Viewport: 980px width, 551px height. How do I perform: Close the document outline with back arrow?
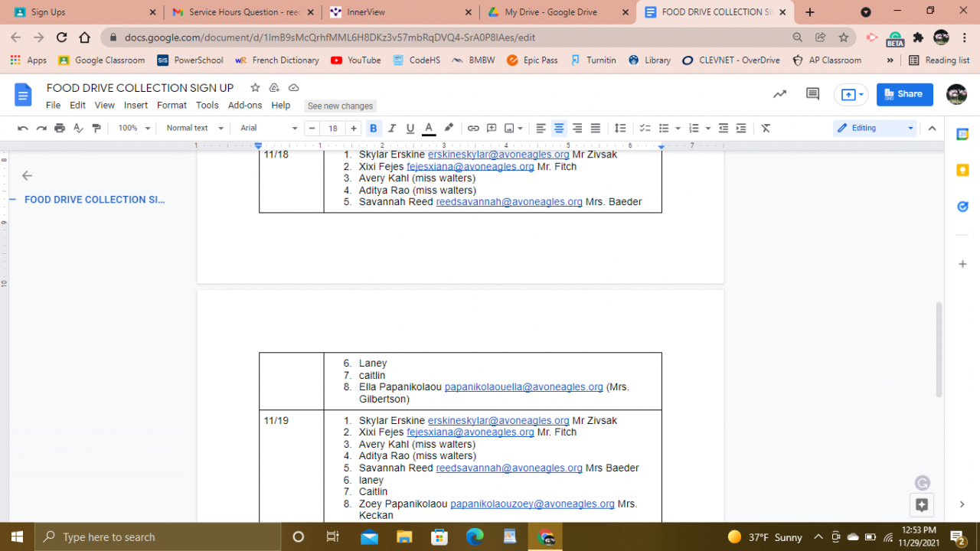pos(27,175)
